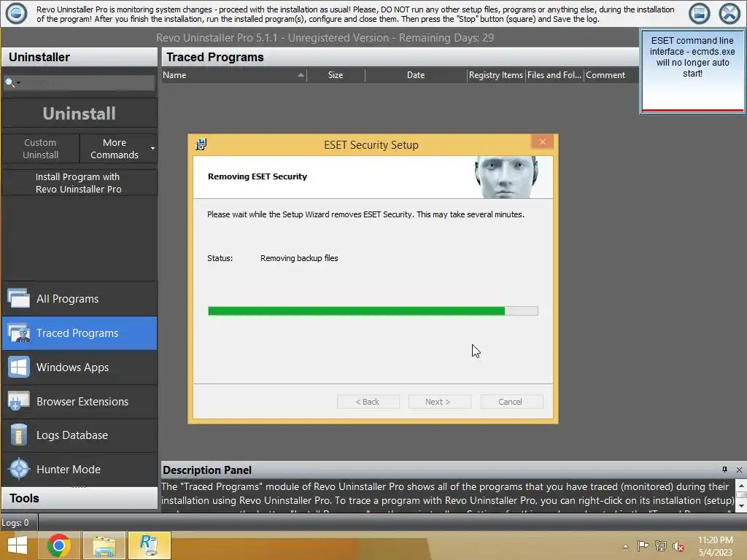Click the Next button in ESET setup
Viewport: 747px width, 560px height.
coord(439,402)
